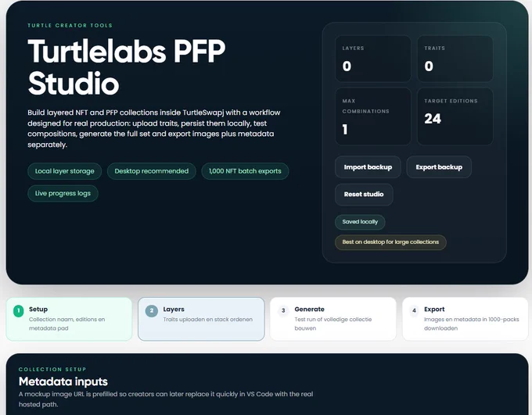Click 'Traits uploaden en stack ordenen' text
Screen dimensions: 532x415
coord(207,320)
